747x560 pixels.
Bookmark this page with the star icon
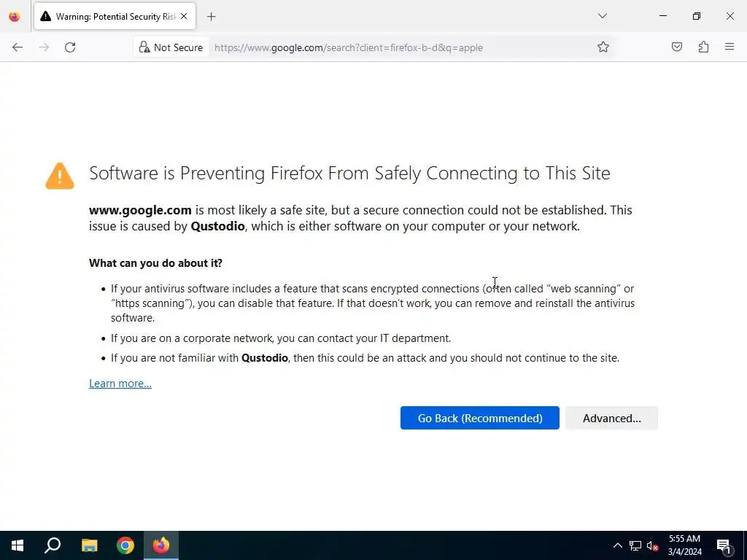[x=603, y=47]
